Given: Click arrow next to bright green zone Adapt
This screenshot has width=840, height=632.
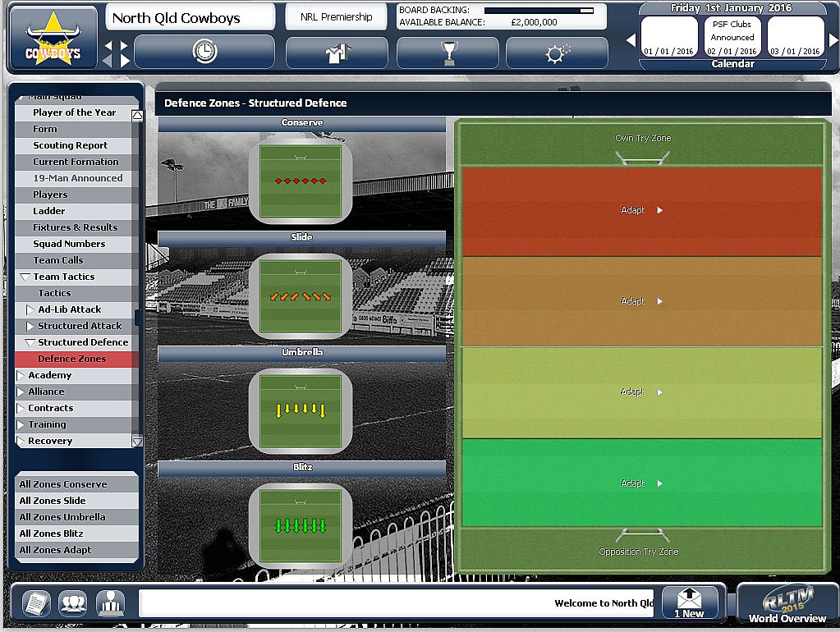Looking at the screenshot, I should pyautogui.click(x=660, y=483).
